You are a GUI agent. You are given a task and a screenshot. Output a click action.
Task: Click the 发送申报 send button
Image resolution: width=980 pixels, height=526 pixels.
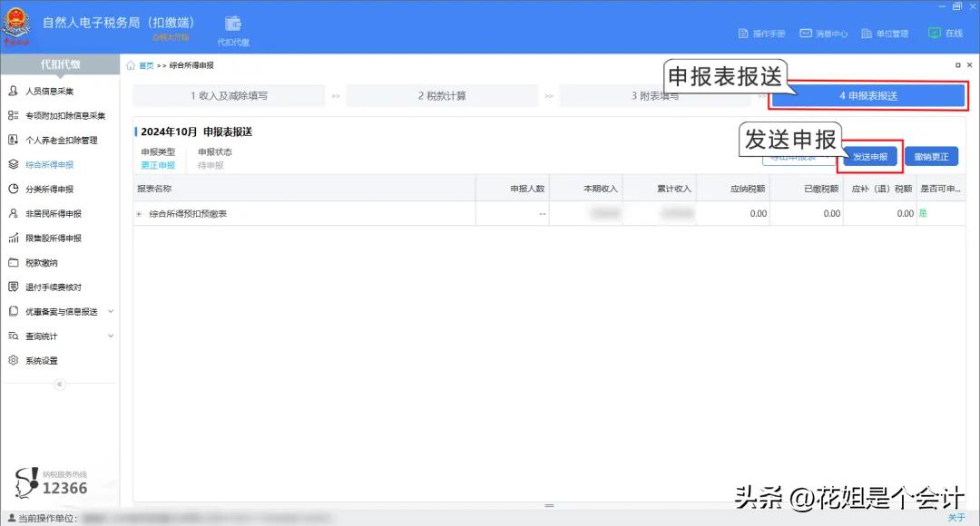[x=869, y=156]
